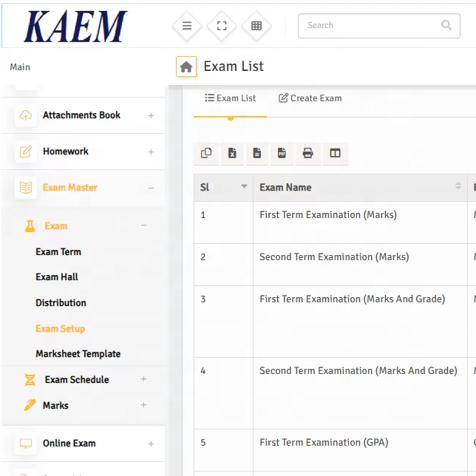Print the exam list

307,153
